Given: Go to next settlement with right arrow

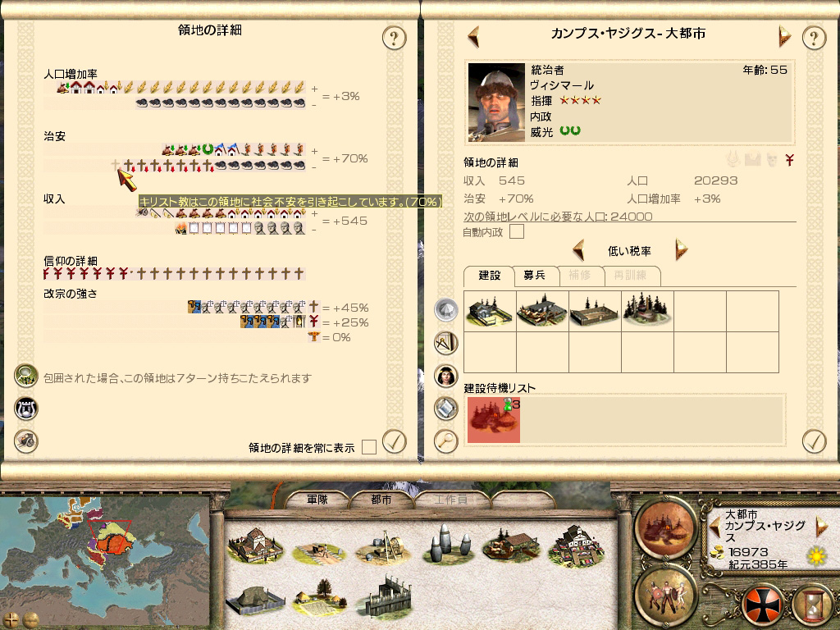Looking at the screenshot, I should tap(784, 37).
